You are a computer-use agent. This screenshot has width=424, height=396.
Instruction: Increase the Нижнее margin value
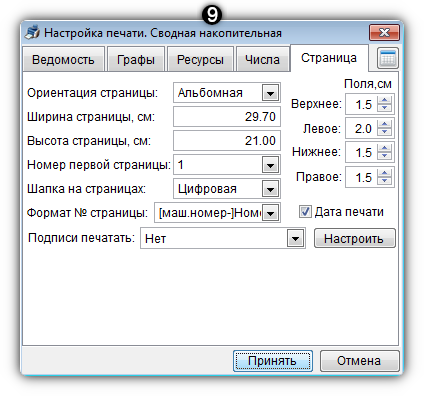[385, 148]
